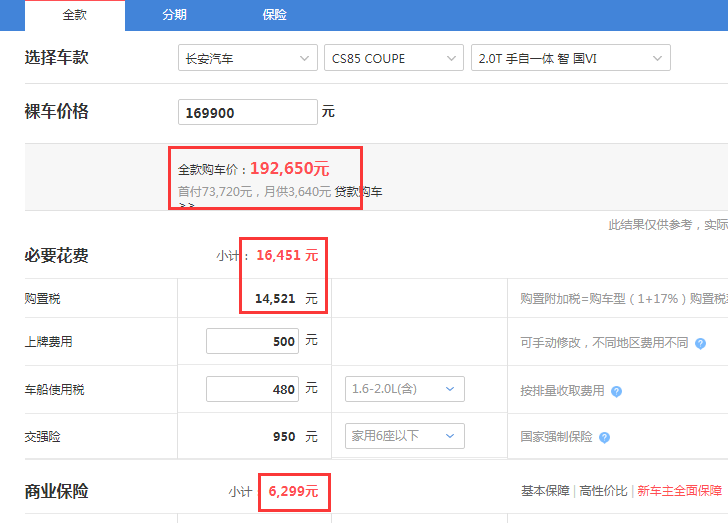
Task: Click the 裸车价格 input field showing 169900
Action: pyautogui.click(x=248, y=112)
